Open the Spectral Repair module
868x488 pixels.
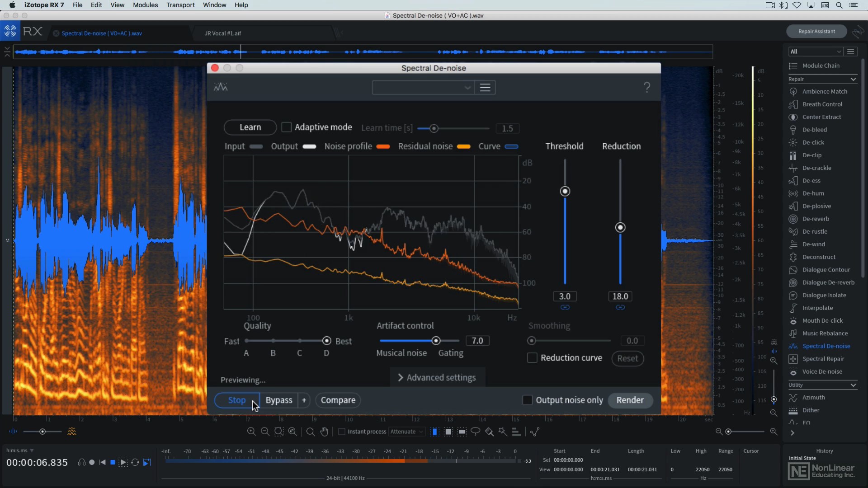[822, 358]
